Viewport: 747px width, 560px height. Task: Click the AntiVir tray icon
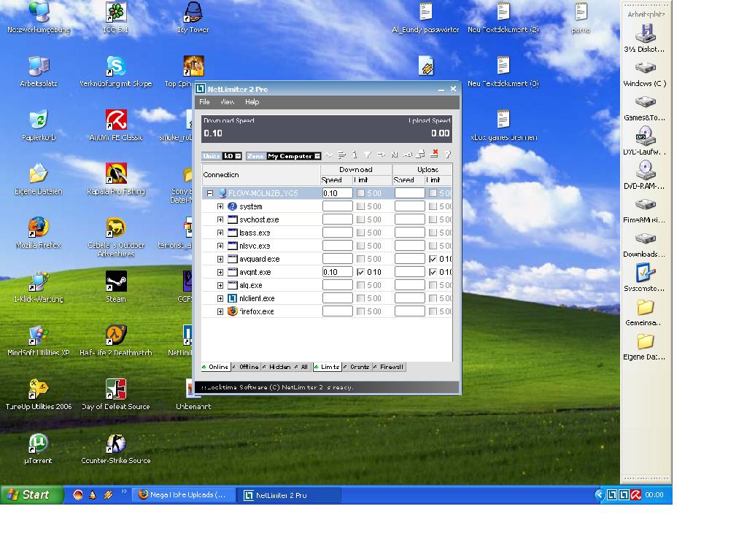pos(636,495)
